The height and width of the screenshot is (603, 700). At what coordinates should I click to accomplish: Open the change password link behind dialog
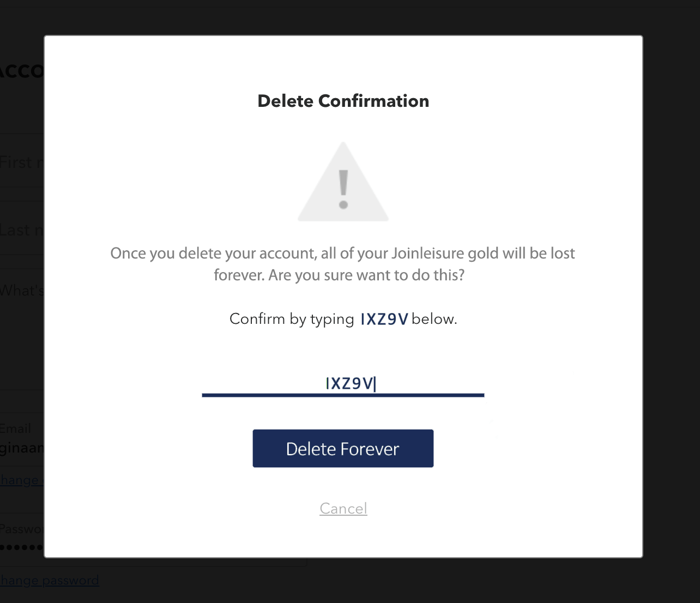coord(49,580)
